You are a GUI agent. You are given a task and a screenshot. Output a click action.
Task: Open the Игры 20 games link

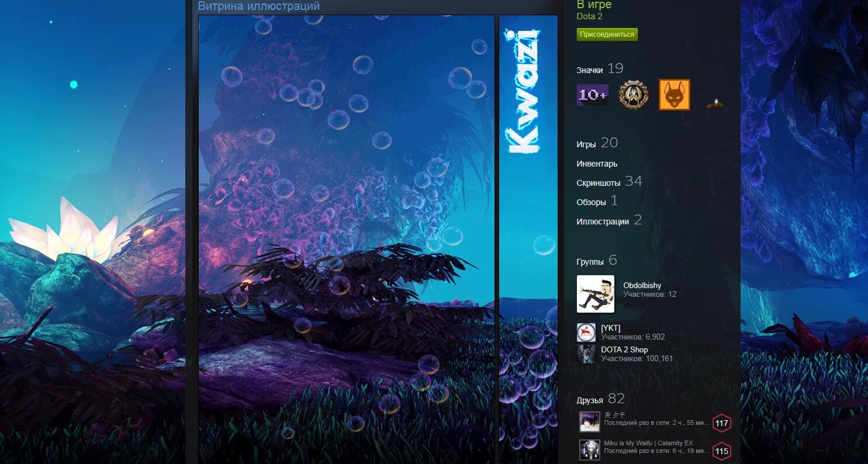(597, 143)
